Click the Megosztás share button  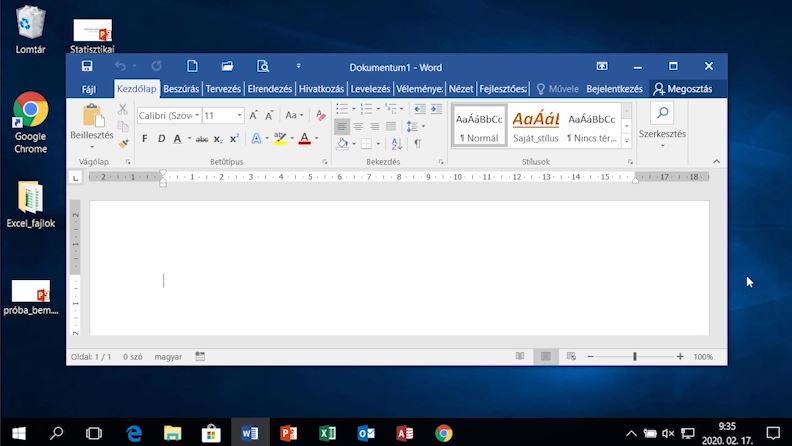point(683,89)
